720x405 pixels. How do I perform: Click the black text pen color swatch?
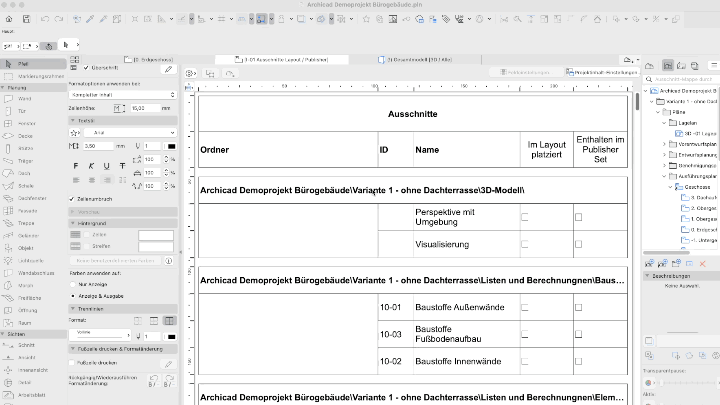tap(170, 146)
